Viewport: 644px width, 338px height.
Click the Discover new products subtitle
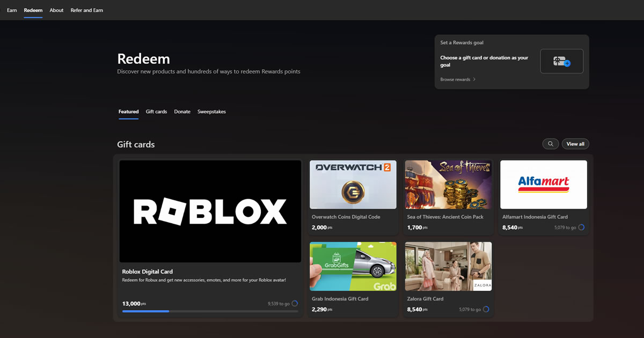[x=209, y=71]
